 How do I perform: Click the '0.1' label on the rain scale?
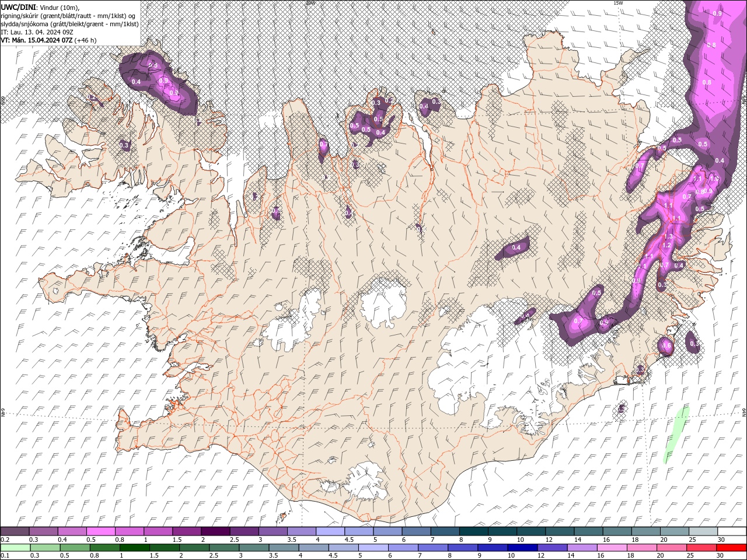(x=5, y=556)
